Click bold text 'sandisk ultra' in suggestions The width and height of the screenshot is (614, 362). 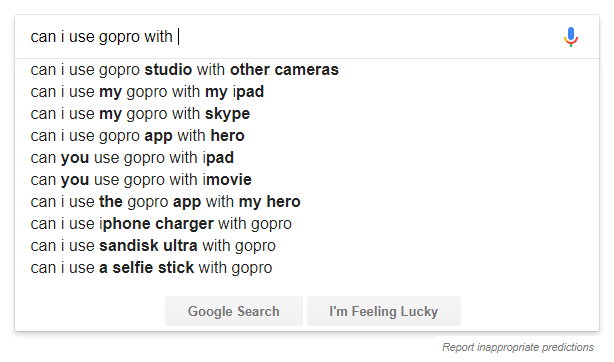pyautogui.click(x=148, y=245)
